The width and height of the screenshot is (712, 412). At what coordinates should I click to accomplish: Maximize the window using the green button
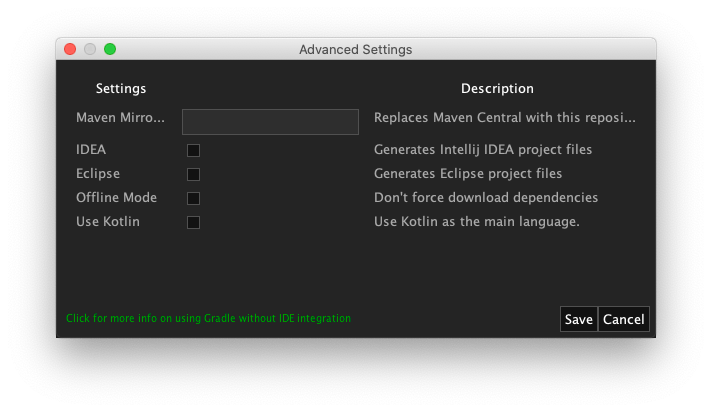click(110, 49)
